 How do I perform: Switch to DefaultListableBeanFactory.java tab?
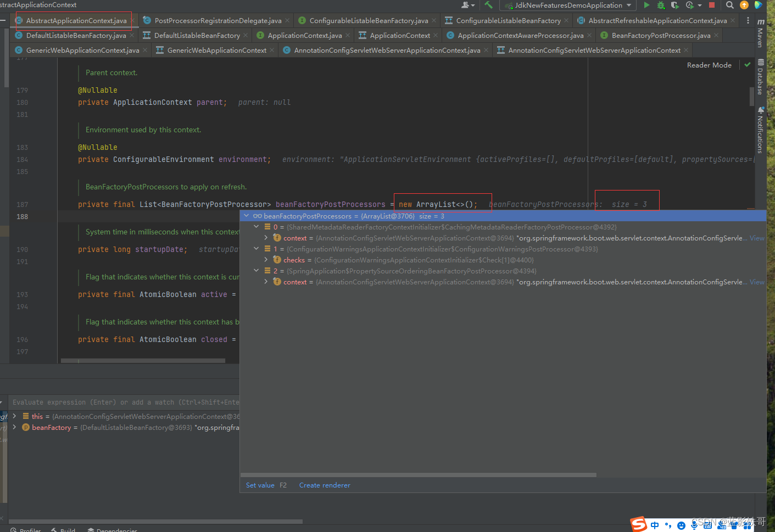[76, 35]
